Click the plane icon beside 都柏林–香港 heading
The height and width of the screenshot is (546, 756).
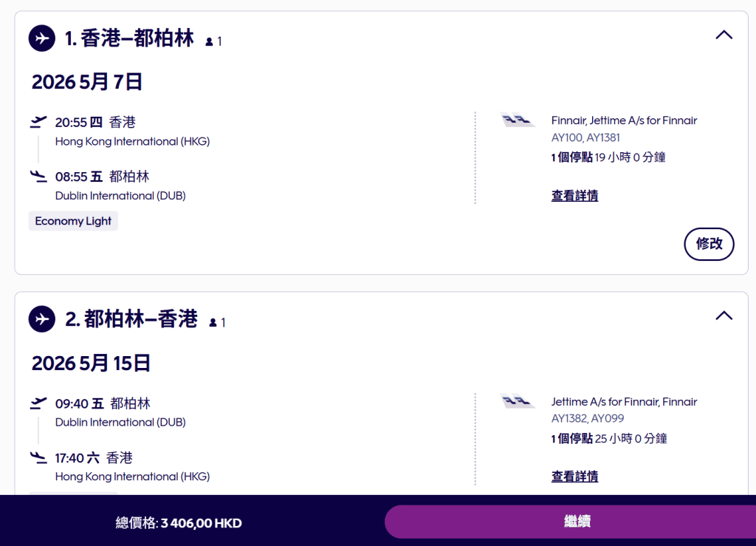[42, 319]
